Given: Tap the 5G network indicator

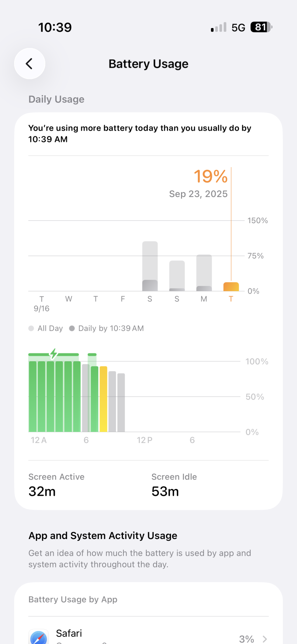Looking at the screenshot, I should tap(238, 28).
